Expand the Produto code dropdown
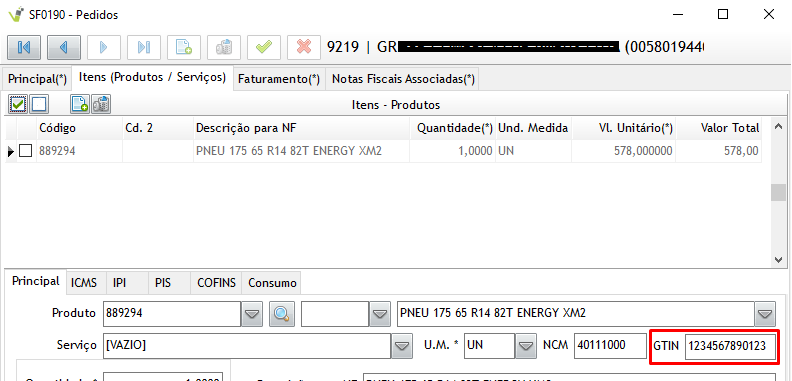Image resolution: width=792 pixels, height=381 pixels. (251, 314)
